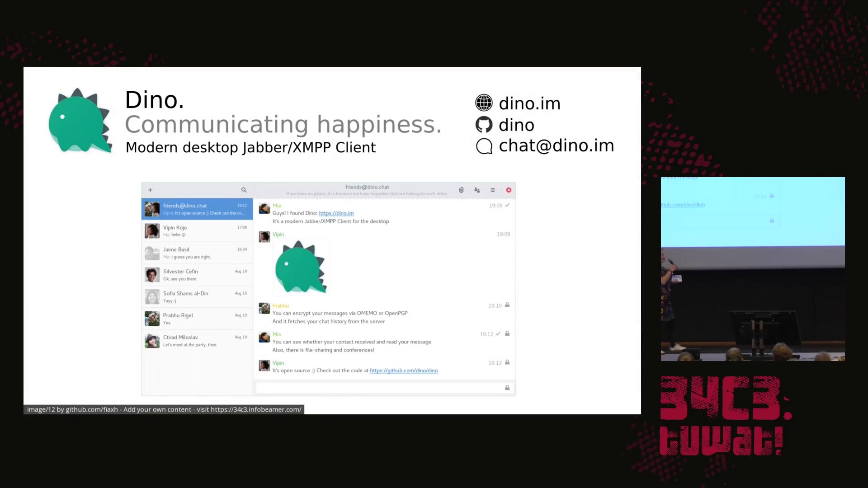The width and height of the screenshot is (868, 488).
Task: Click 'You can encrypt your messages via OMEMO or OpenPGP'
Action: coord(340,313)
